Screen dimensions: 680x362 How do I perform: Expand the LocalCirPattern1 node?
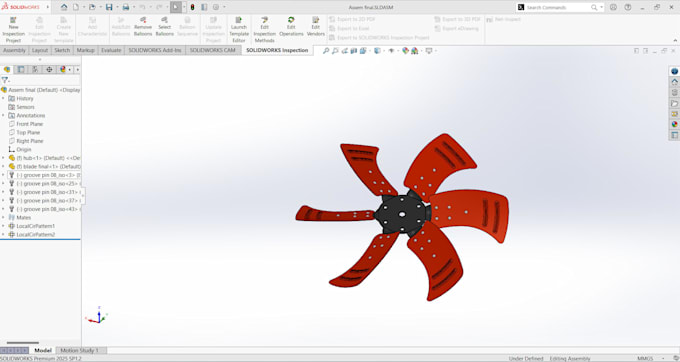pyautogui.click(x=3, y=226)
